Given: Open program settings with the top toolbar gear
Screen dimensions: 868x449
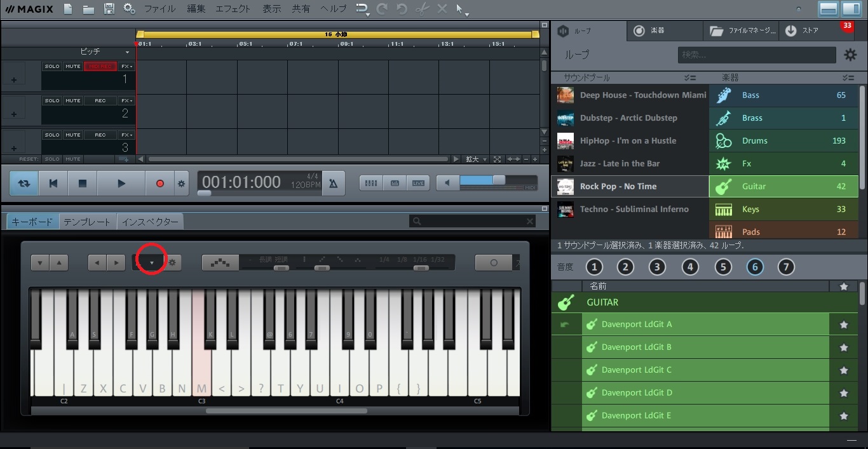Looking at the screenshot, I should tap(129, 9).
